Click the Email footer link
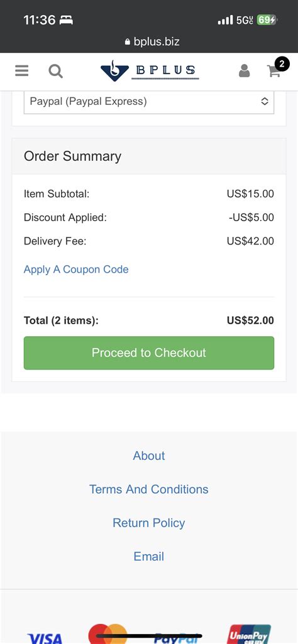This screenshot has height=644, width=298. (149, 557)
